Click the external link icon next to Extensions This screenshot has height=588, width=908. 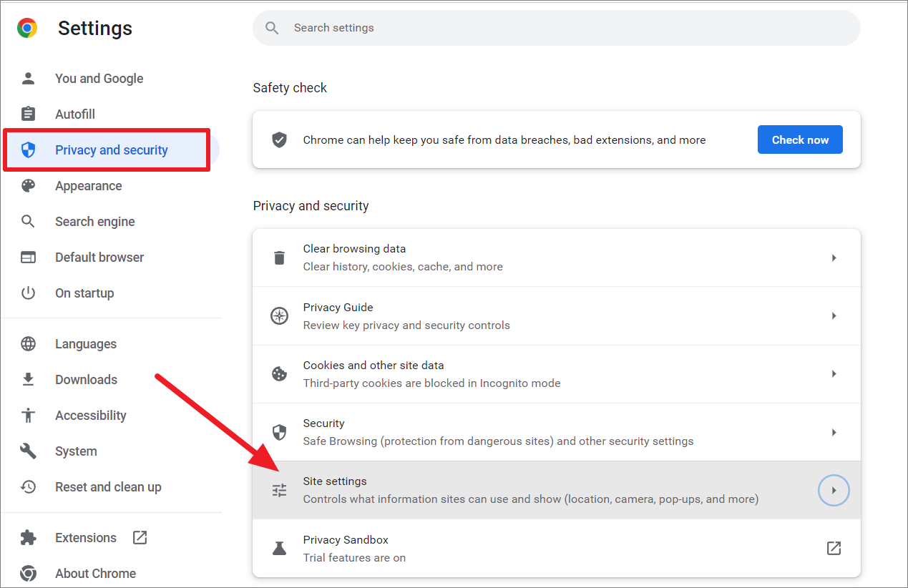[140, 537]
